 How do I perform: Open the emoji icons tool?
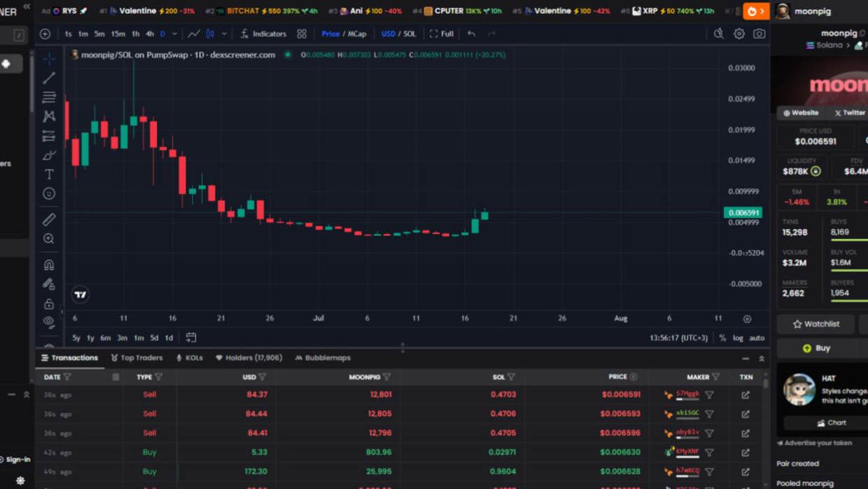click(x=49, y=193)
